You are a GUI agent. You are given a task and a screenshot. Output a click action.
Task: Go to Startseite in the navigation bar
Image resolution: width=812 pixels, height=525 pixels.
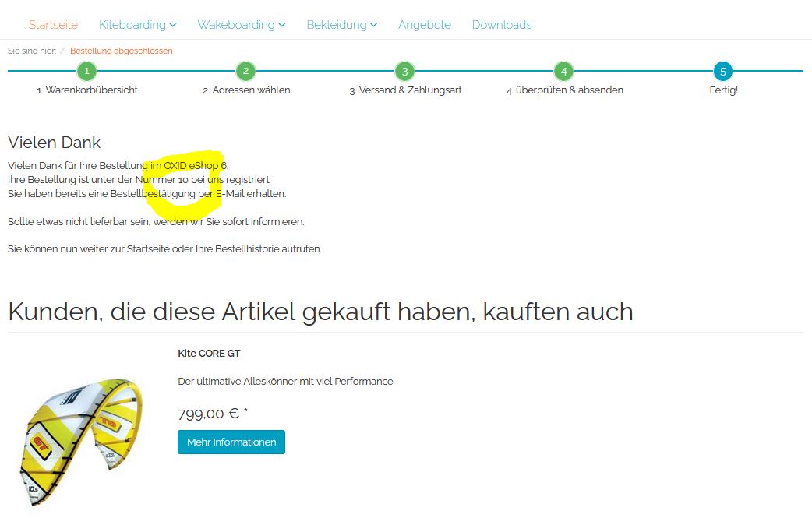[x=54, y=25]
